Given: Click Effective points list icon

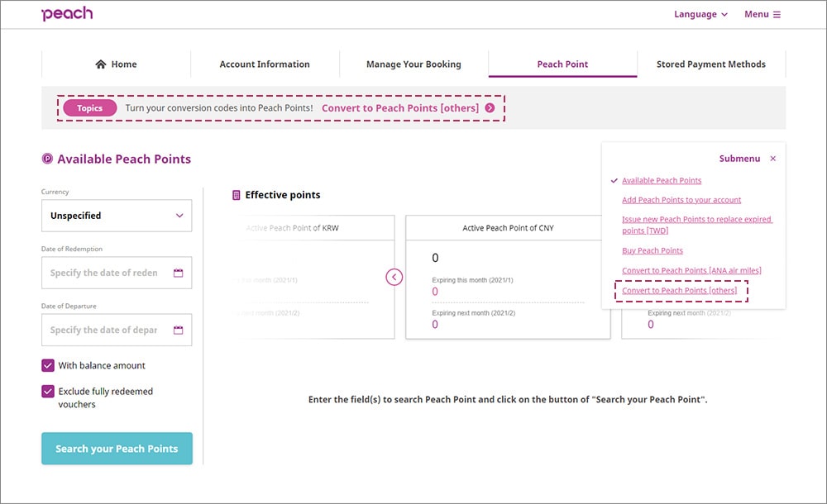Looking at the screenshot, I should coord(237,195).
